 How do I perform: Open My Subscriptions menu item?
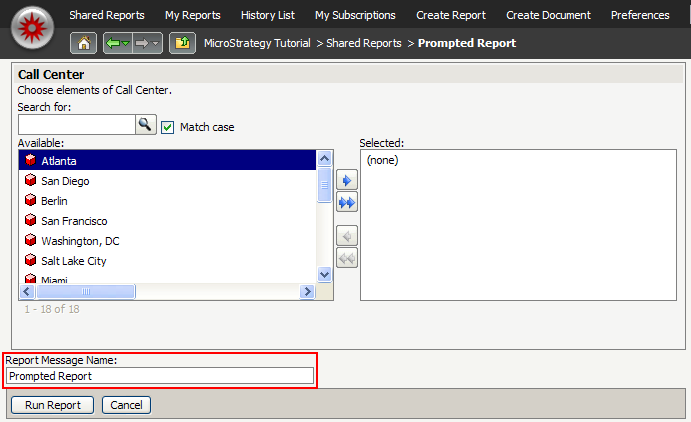pos(355,15)
